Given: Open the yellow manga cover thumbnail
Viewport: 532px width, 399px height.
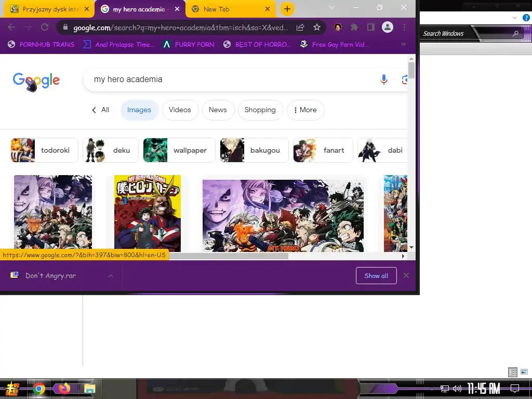Looking at the screenshot, I should click(148, 214).
